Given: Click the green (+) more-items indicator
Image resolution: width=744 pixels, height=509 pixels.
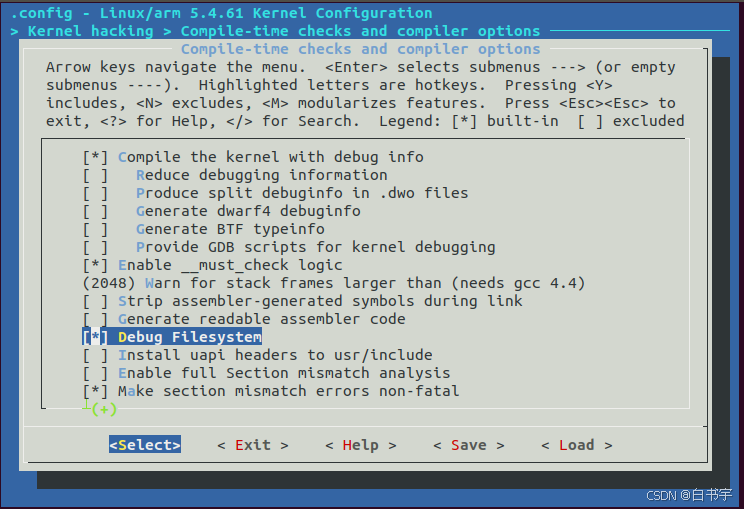Looking at the screenshot, I should [104, 409].
